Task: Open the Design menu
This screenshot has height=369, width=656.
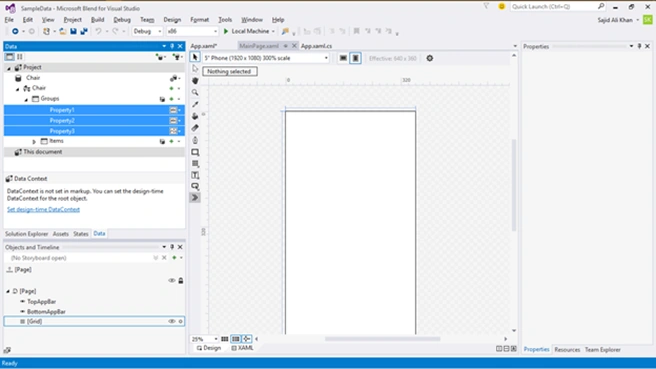Action: coord(172,20)
